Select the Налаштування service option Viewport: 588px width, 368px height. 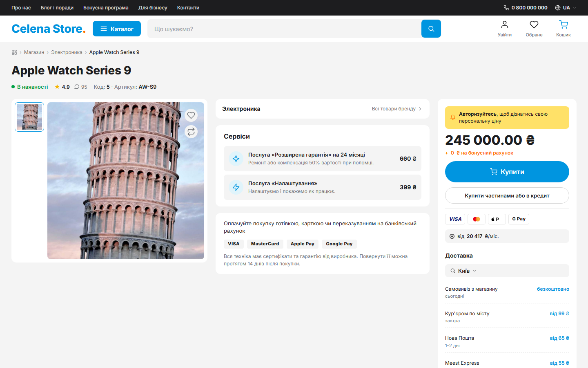(323, 187)
